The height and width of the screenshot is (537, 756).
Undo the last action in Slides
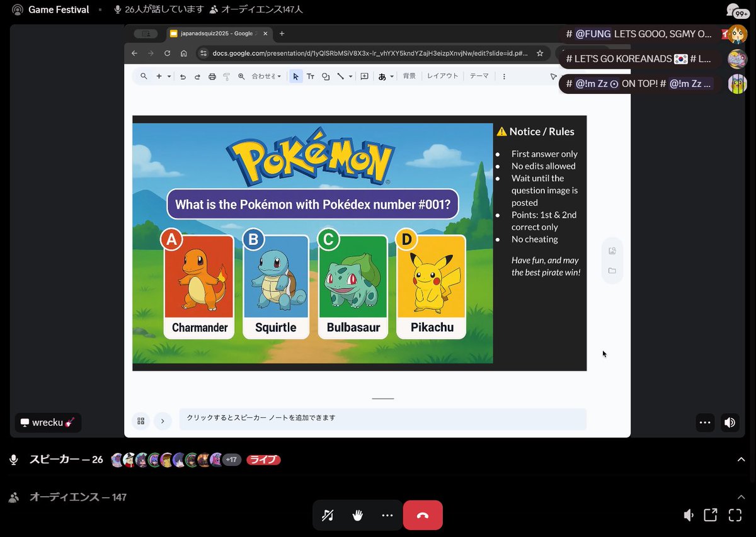click(183, 76)
